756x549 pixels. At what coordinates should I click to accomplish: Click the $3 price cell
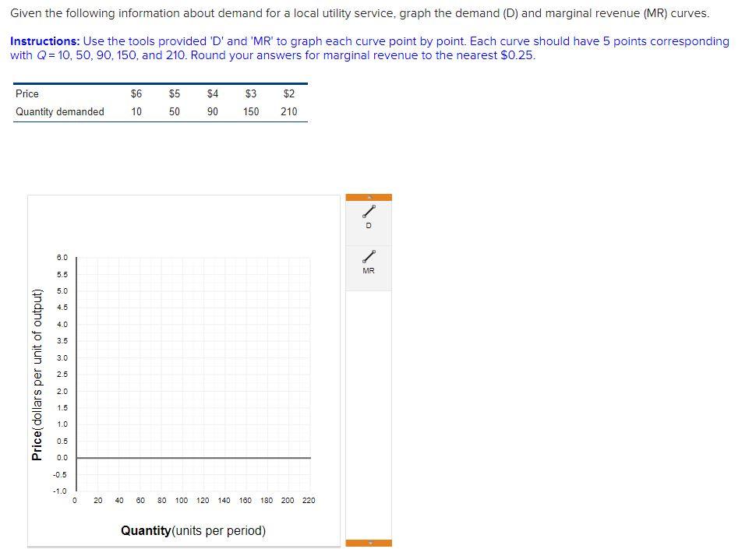[251, 94]
